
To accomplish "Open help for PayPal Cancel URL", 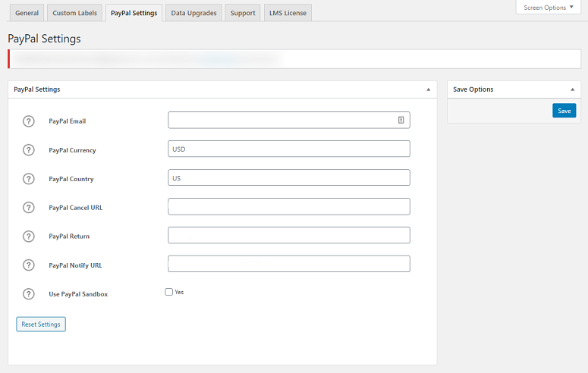I will click(x=29, y=207).
